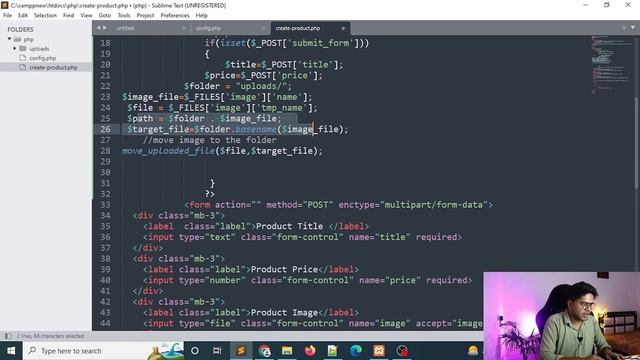The image size is (640, 360).
Task: Close the untitled tab
Action: pyautogui.click(x=183, y=28)
